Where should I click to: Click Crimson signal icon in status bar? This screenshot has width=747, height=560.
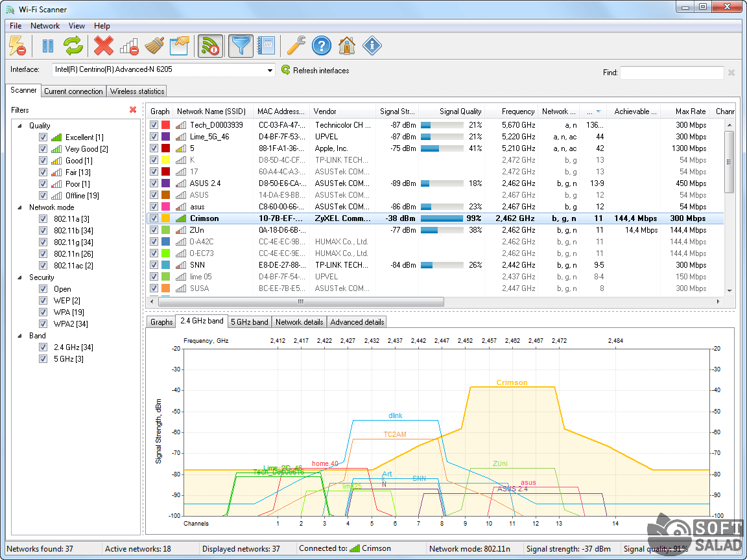coord(355,548)
